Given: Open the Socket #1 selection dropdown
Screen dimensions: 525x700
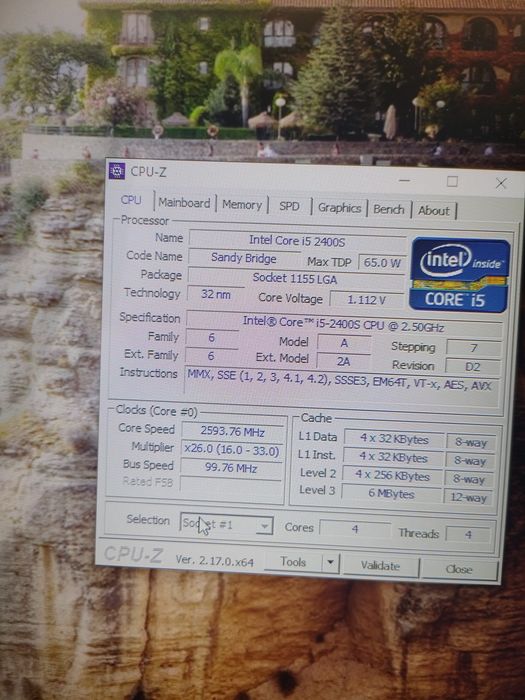Looking at the screenshot, I should (226, 524).
